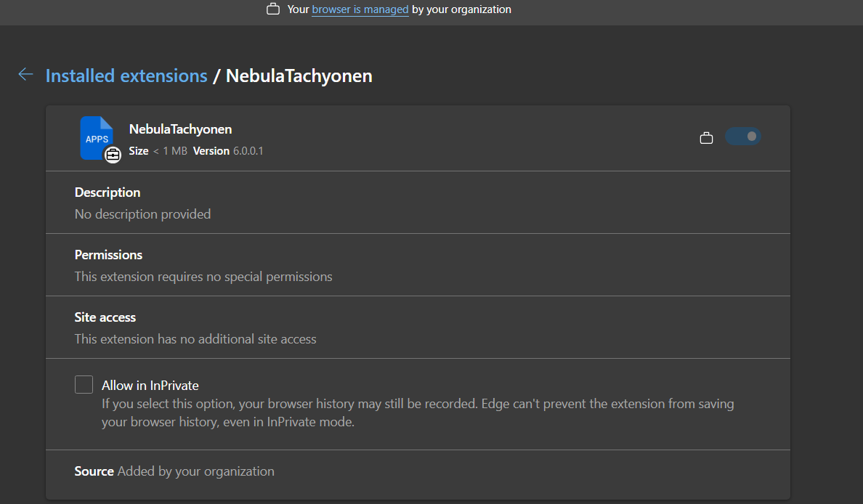Click the Permissions heading

(x=108, y=255)
